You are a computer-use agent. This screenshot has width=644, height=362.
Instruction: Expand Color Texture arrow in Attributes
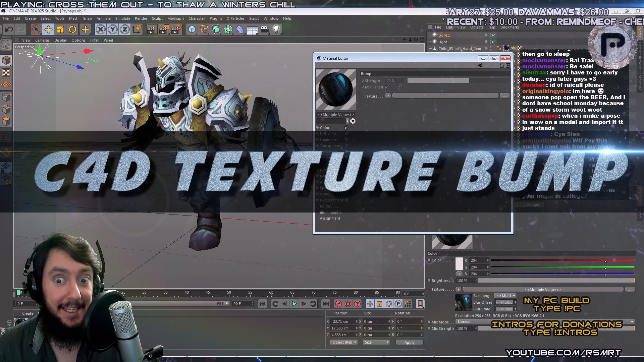point(459,289)
